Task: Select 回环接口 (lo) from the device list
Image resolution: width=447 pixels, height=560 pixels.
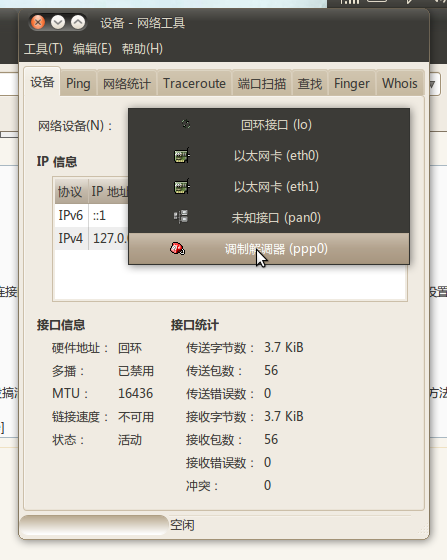Action: pos(269,125)
